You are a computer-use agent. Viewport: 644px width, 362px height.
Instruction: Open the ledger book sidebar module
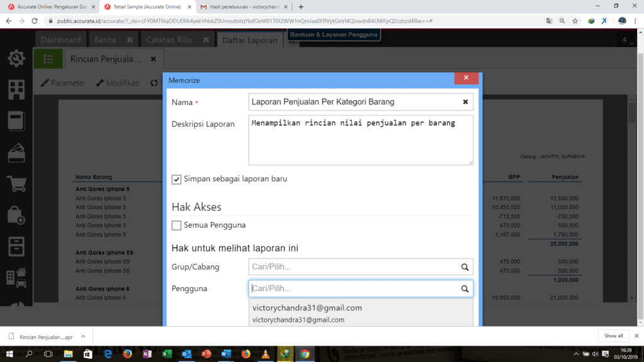click(x=16, y=121)
